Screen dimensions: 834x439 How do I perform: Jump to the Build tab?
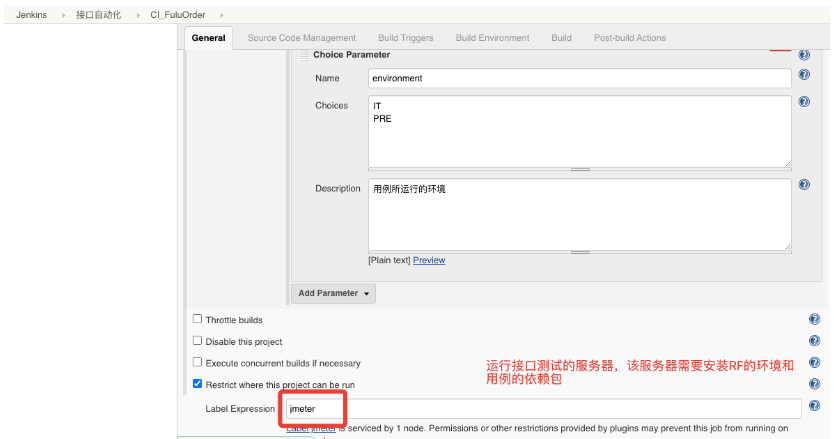coord(561,38)
